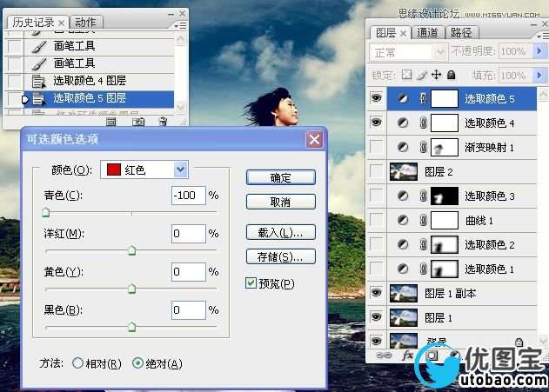
Task: Click mask link chain icon of 选取颜色 3
Action: pos(423,196)
